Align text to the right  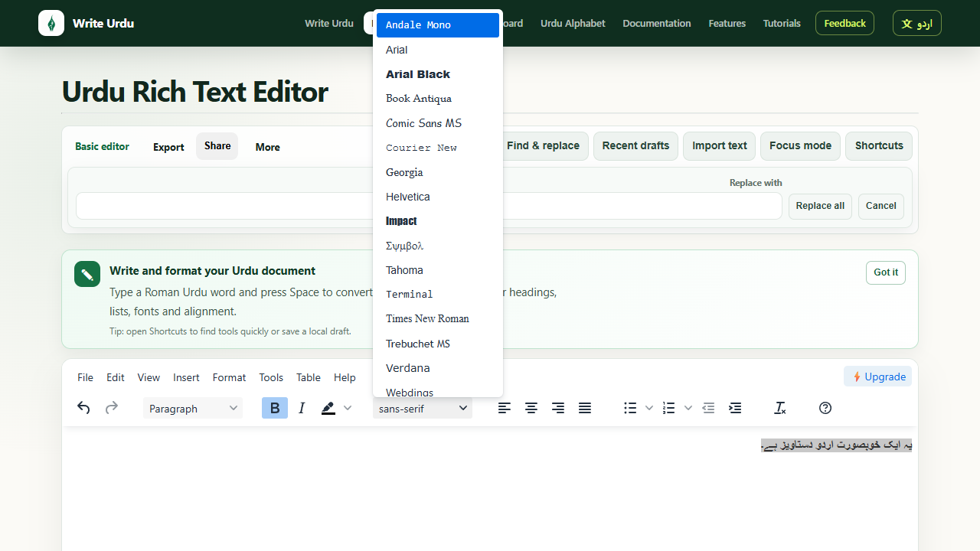pyautogui.click(x=558, y=408)
